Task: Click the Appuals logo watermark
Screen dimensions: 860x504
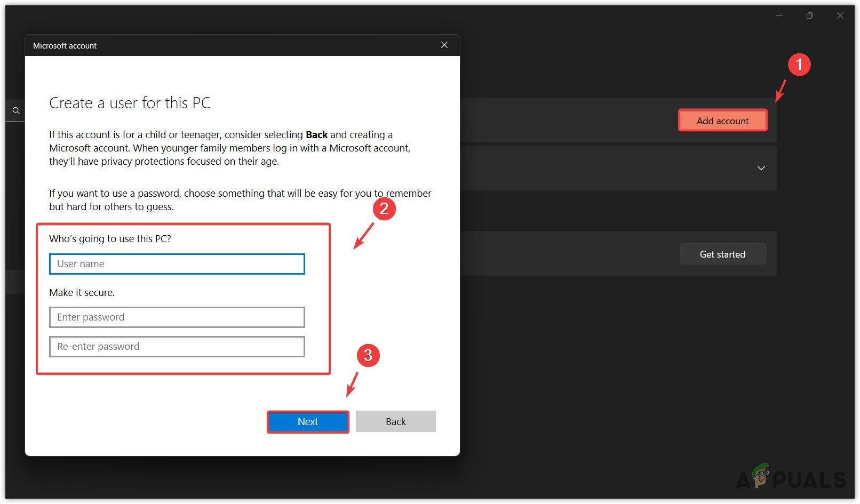Action: pos(790,479)
